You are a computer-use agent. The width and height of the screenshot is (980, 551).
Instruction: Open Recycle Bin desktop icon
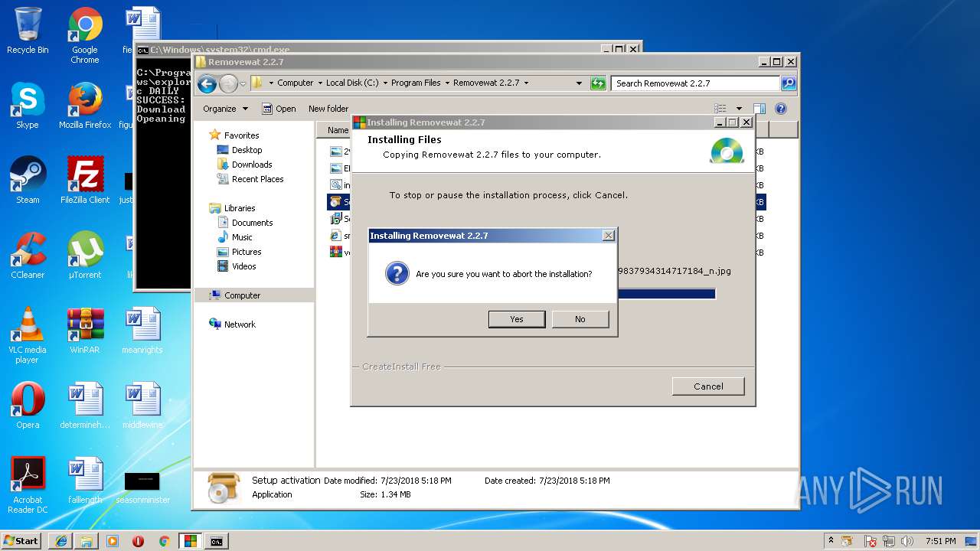pos(28,31)
